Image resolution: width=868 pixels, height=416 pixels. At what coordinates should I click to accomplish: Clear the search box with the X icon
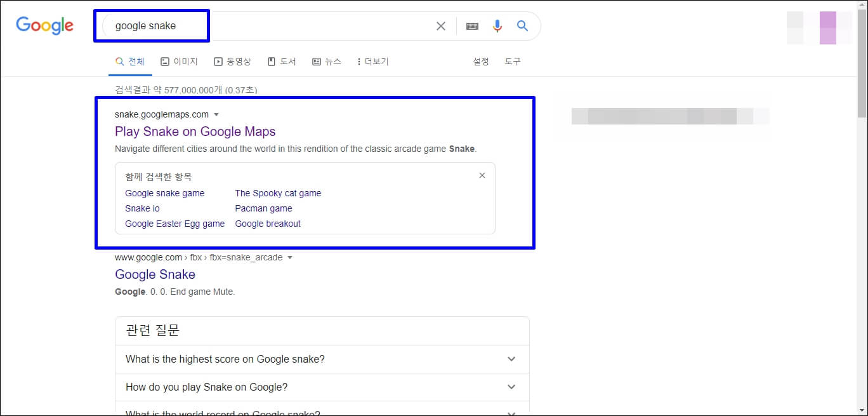[441, 26]
